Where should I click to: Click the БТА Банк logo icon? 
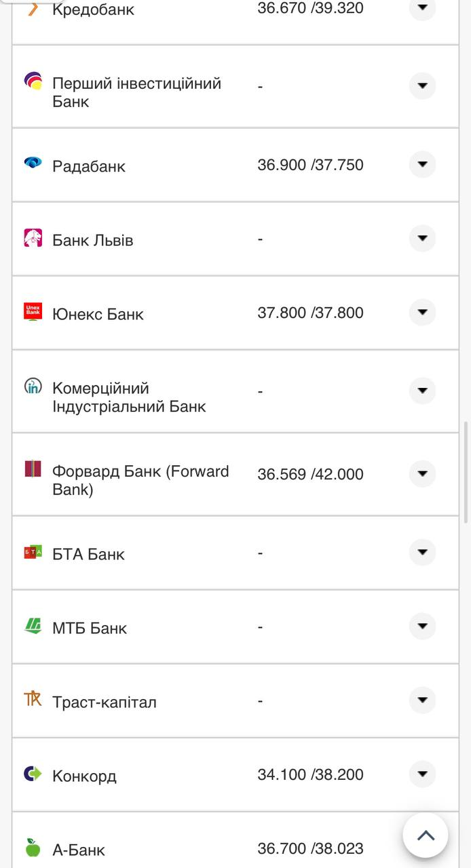tap(33, 552)
